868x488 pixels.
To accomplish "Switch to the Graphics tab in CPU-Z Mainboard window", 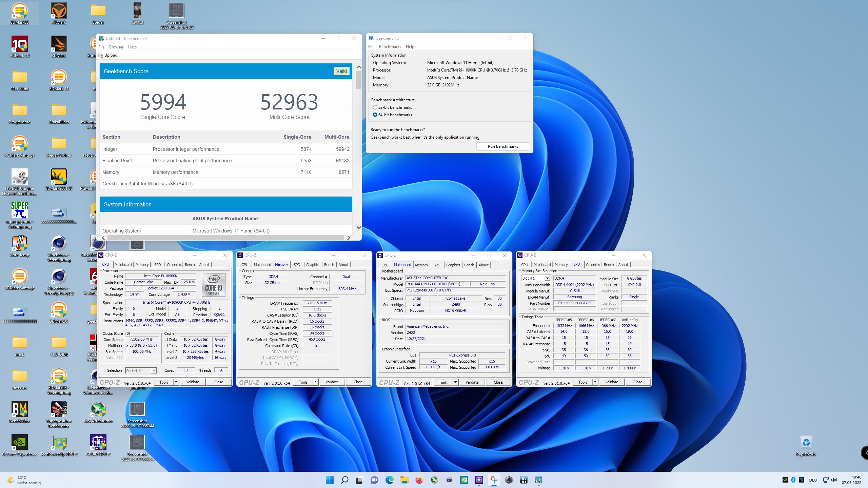I will (453, 265).
